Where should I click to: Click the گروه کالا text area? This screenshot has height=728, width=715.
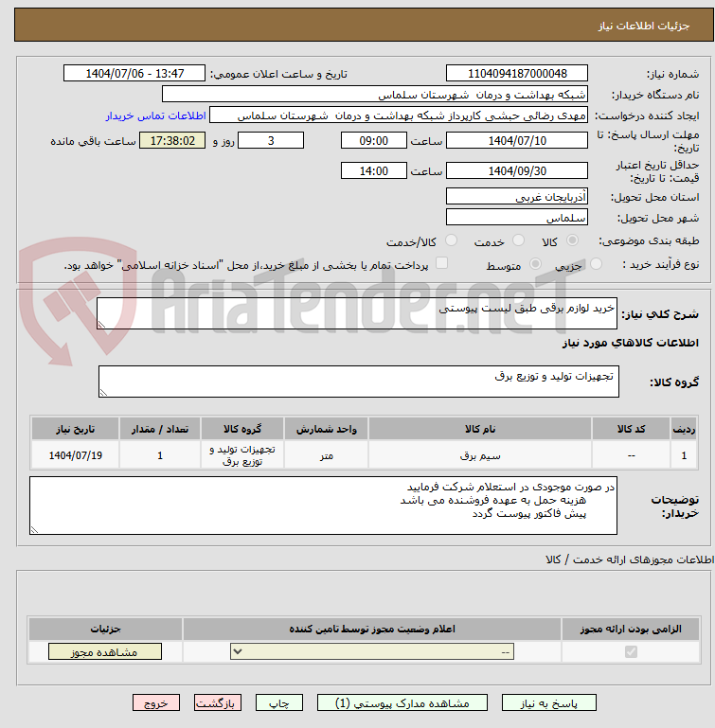358,382
